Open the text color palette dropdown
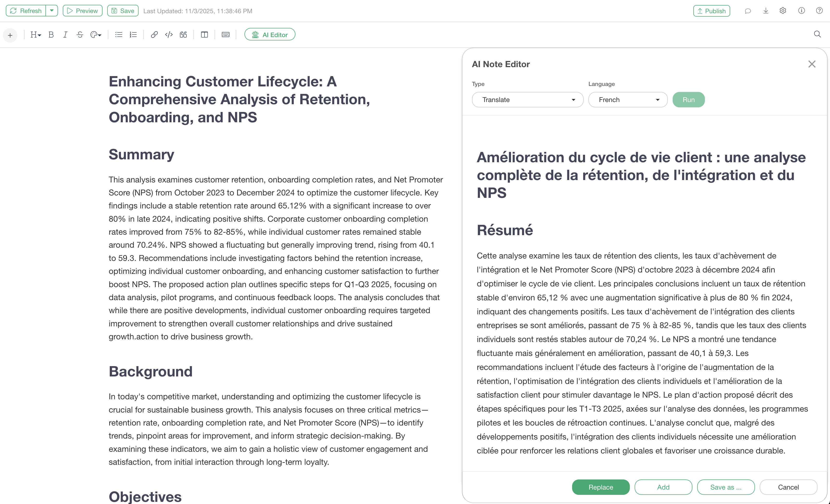 pyautogui.click(x=96, y=35)
